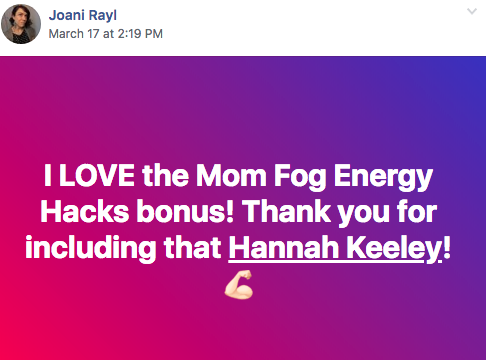The height and width of the screenshot is (360, 486).
Task: Click the blue corner of the gradient background
Action: pos(473,68)
